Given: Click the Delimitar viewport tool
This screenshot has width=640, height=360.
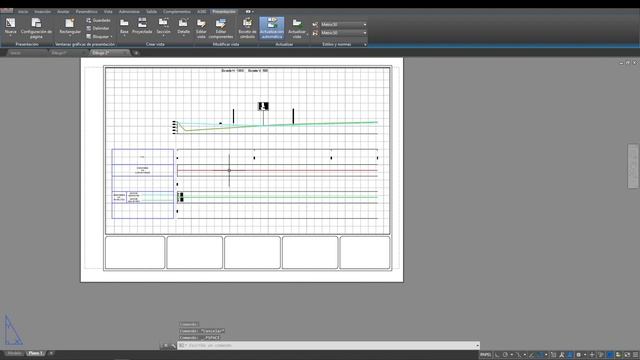Looking at the screenshot, I should click(98, 28).
